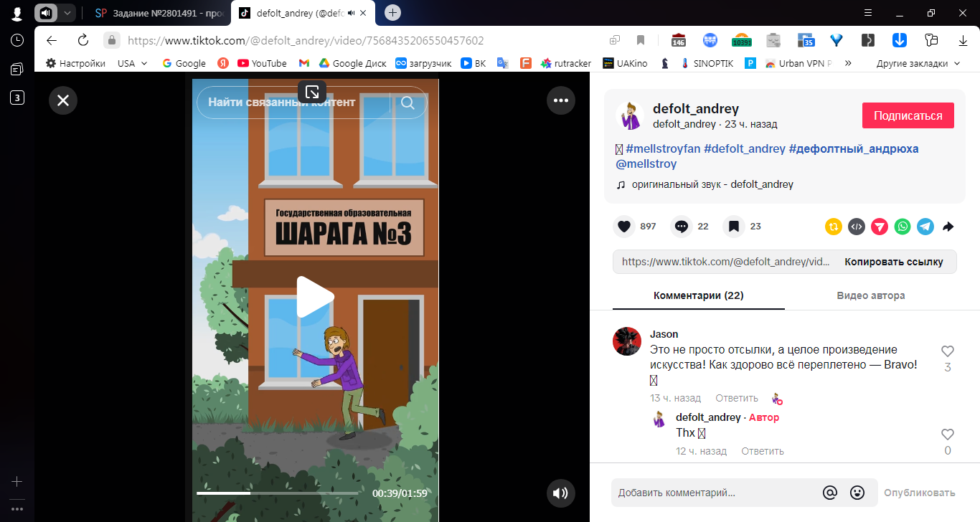Open the browser downloads arrow icon
This screenshot has height=522, width=980.
963,40
